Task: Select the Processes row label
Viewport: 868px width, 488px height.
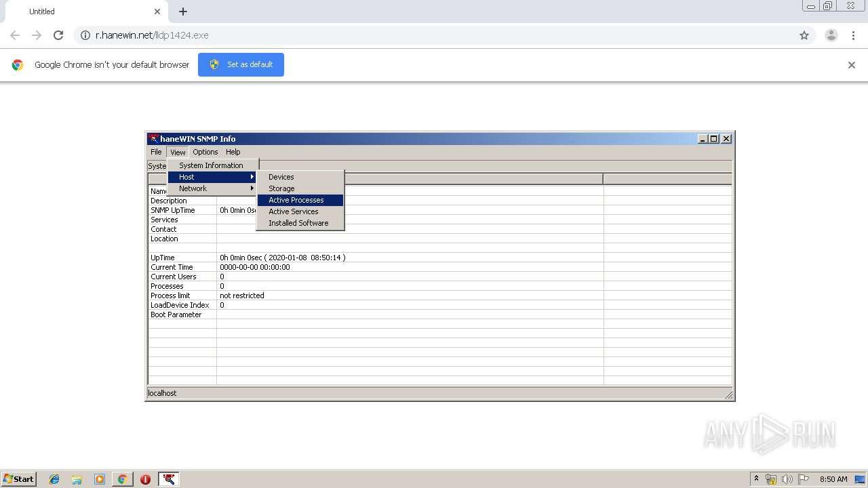Action: tap(167, 286)
